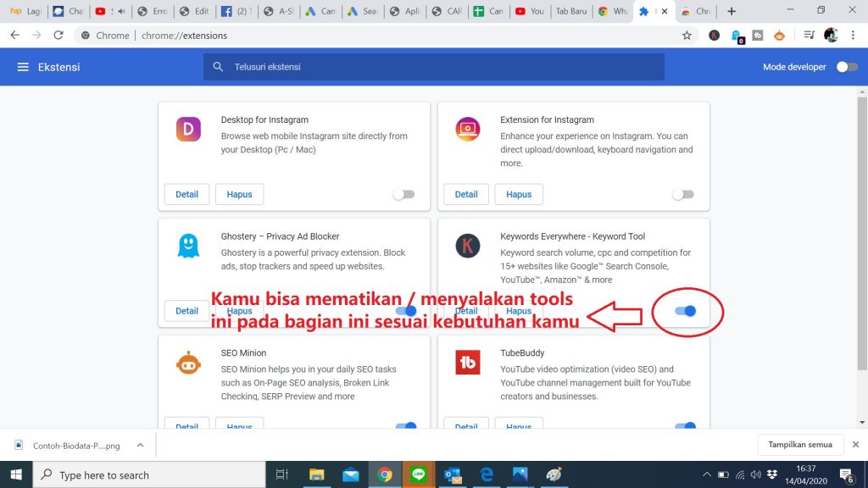Expand options for downloaded Contoh-Biodata file
This screenshot has height=488, width=868.
140,445
